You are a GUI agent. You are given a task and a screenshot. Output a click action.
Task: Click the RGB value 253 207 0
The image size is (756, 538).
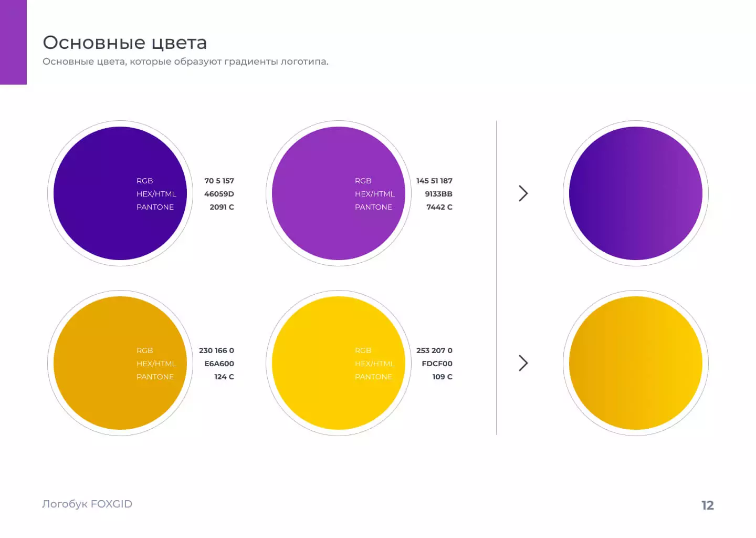435,350
